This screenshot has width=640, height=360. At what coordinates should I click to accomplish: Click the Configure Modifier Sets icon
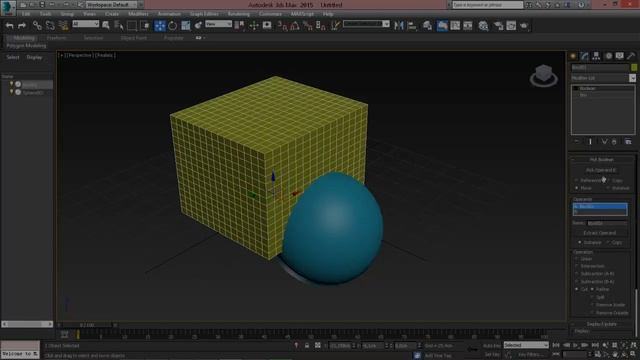tap(628, 142)
